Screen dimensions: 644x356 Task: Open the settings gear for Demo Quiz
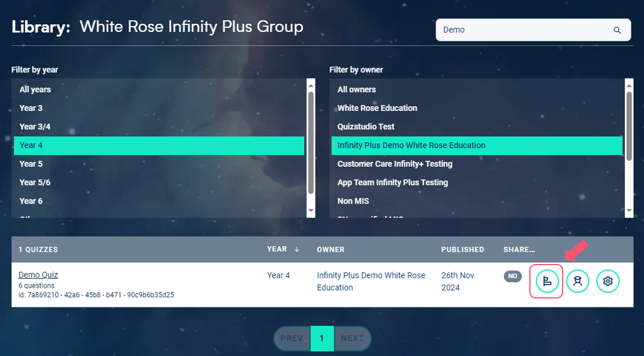(607, 281)
